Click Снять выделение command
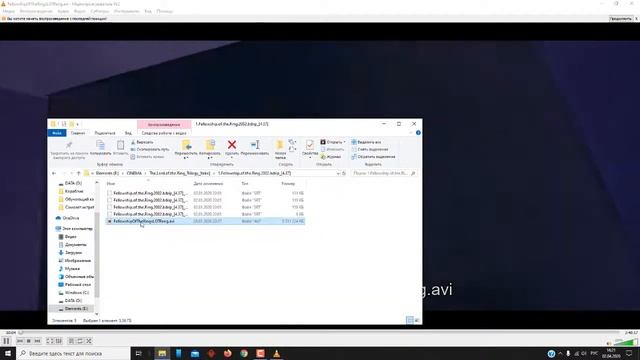Screen dimensions: 640x360 pyautogui.click(x=370, y=149)
